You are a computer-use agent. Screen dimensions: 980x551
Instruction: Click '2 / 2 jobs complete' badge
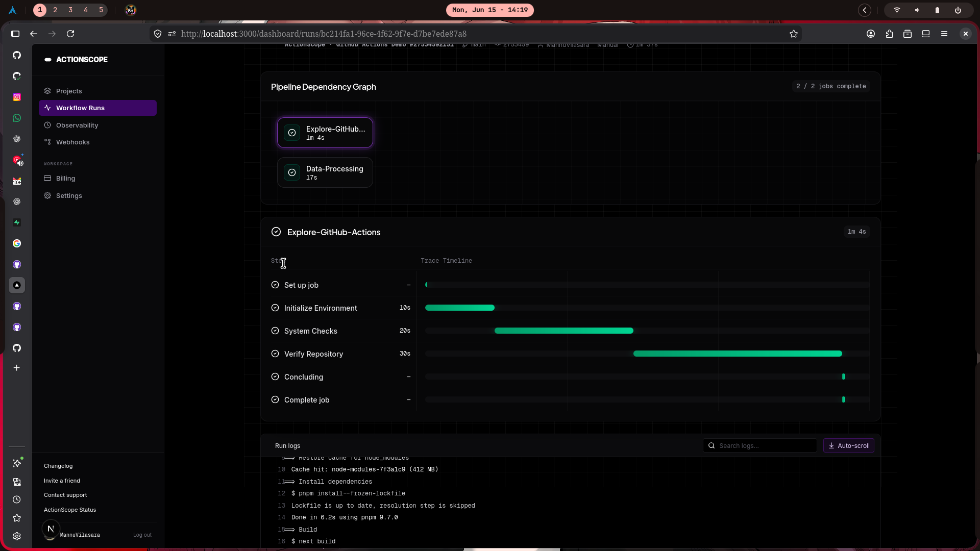pos(831,86)
